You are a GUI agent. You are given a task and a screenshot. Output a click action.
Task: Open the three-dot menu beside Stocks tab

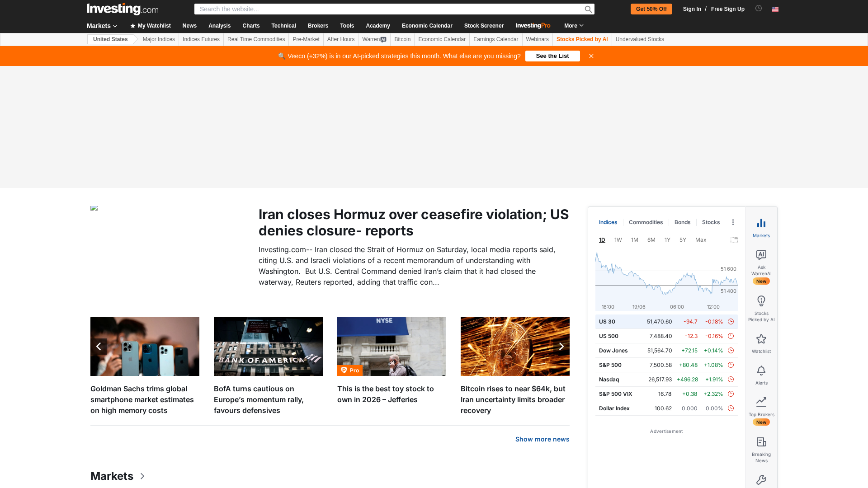pyautogui.click(x=733, y=222)
